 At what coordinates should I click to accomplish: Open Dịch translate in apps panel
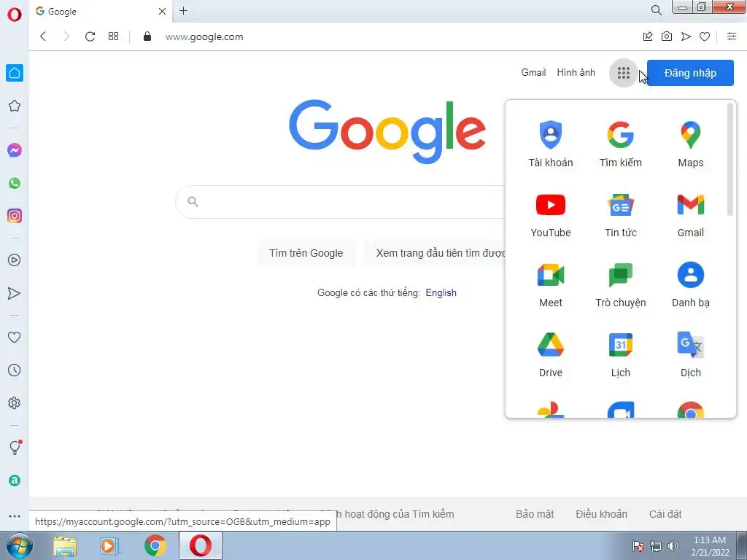[x=690, y=354]
